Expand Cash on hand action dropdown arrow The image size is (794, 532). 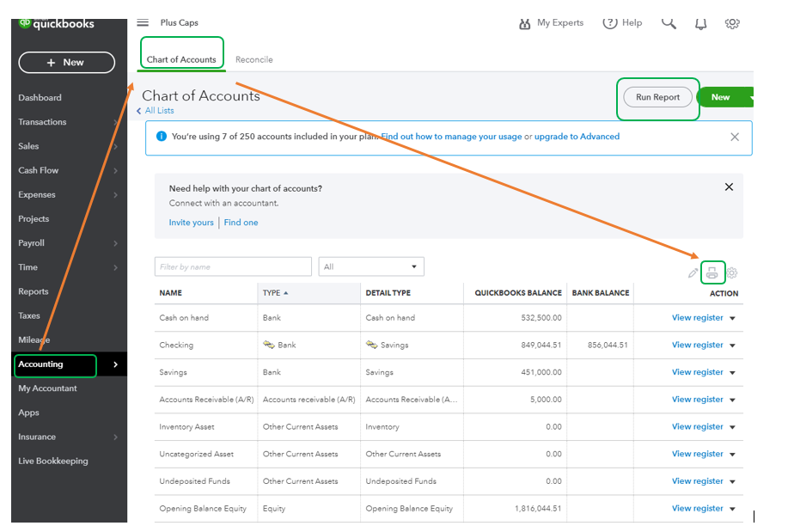732,318
